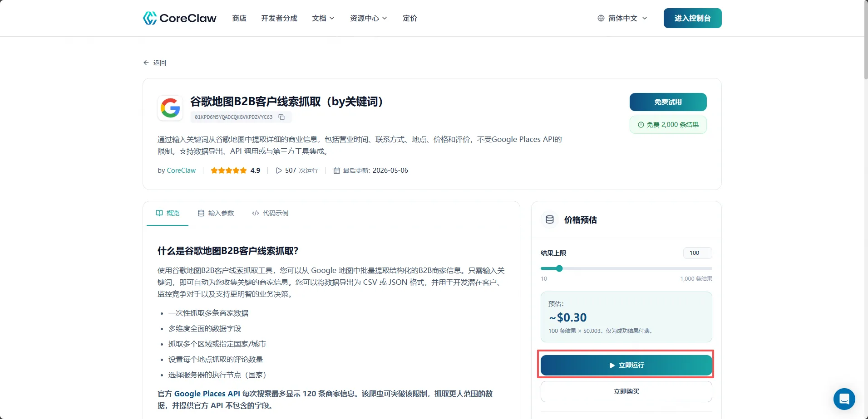Open the Google Places API link

[x=207, y=394]
